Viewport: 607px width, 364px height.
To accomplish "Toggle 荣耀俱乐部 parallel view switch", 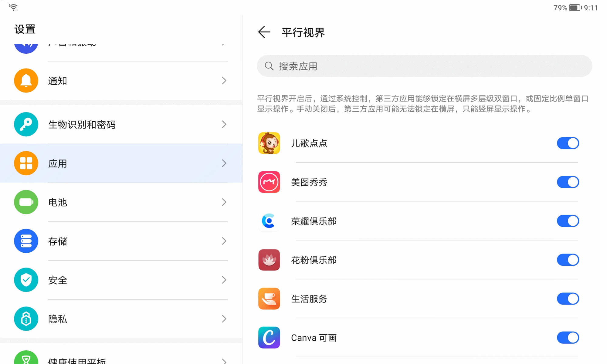I will coord(568,221).
